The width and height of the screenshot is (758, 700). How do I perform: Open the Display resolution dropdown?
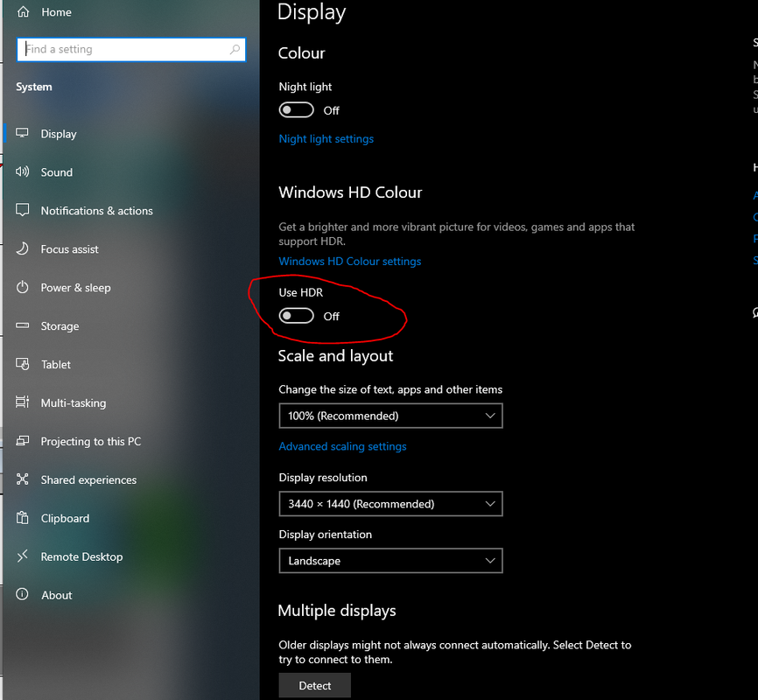point(390,504)
